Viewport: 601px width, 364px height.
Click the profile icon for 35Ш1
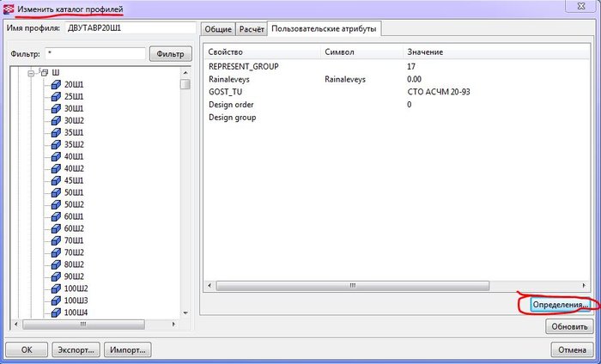point(56,132)
